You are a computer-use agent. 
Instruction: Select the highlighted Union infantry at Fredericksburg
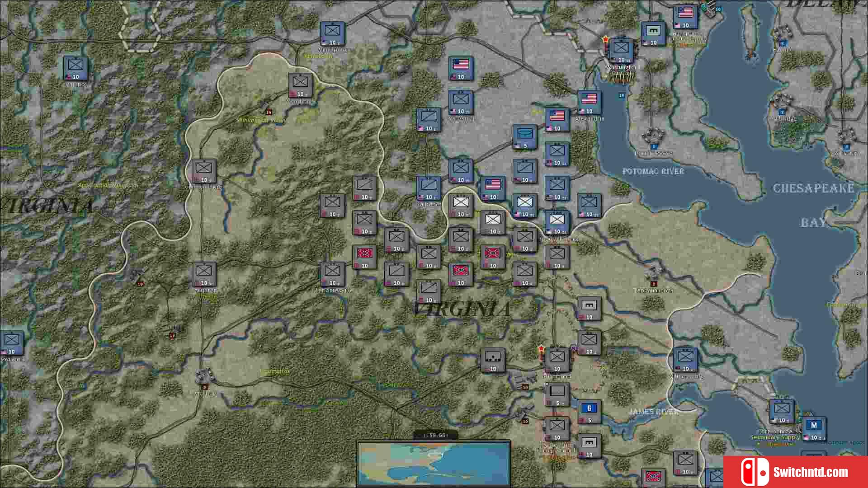[x=557, y=223]
